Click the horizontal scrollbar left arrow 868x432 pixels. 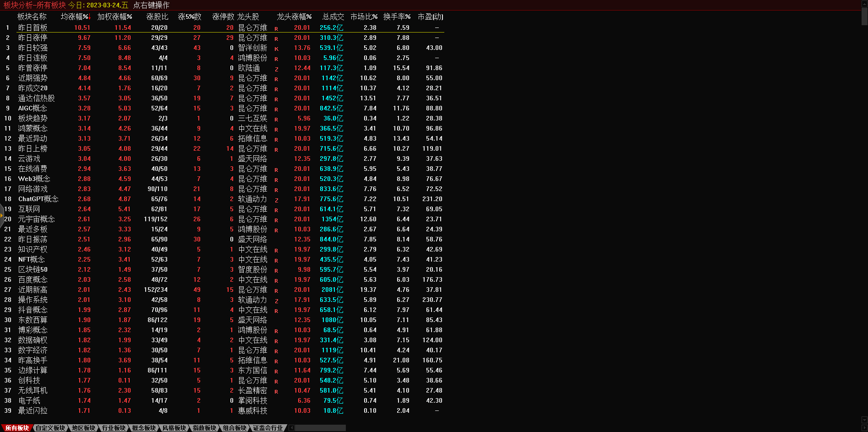point(292,428)
